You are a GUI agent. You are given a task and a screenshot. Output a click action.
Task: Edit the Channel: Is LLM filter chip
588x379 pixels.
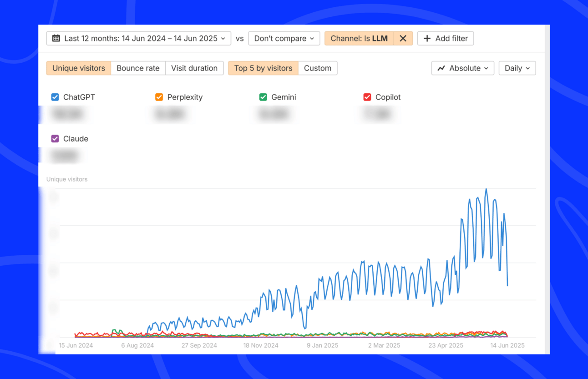(x=359, y=38)
